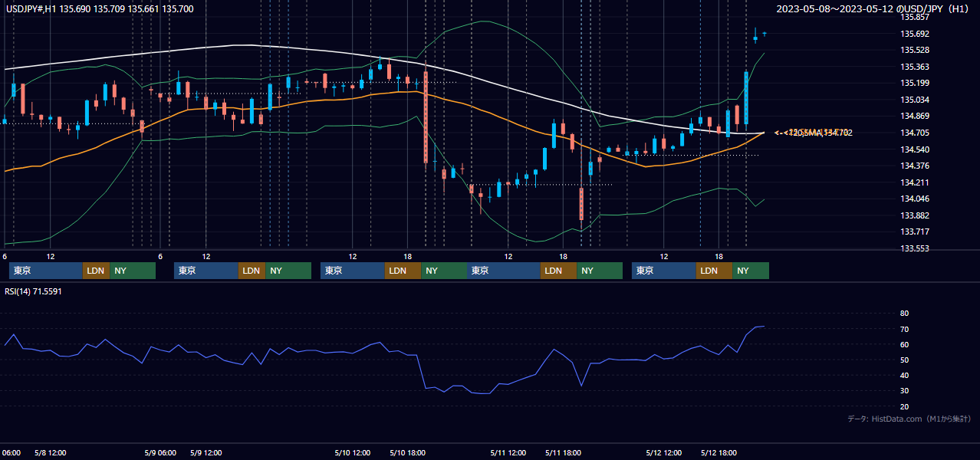Click the RSI 70 level label
The image size is (980, 460).
(904, 329)
